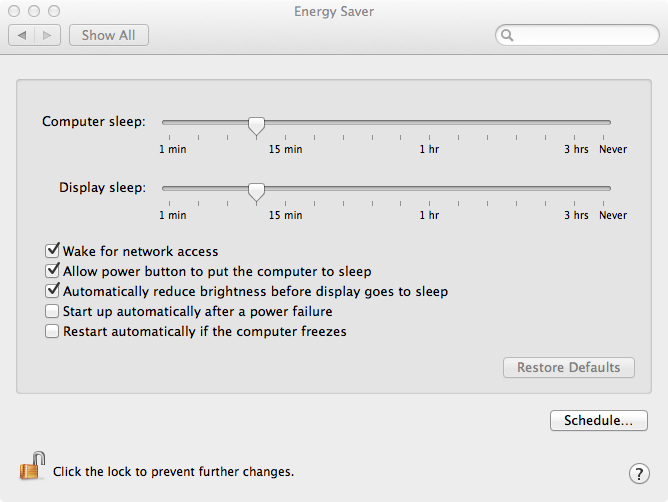This screenshot has width=668, height=502.
Task: Click the Computer sleep slider thumb
Action: coord(256,126)
